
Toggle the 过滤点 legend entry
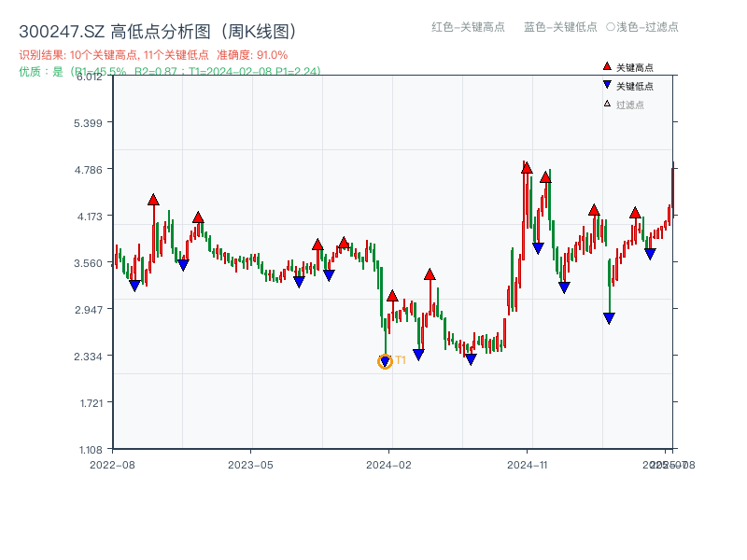[x=630, y=105]
